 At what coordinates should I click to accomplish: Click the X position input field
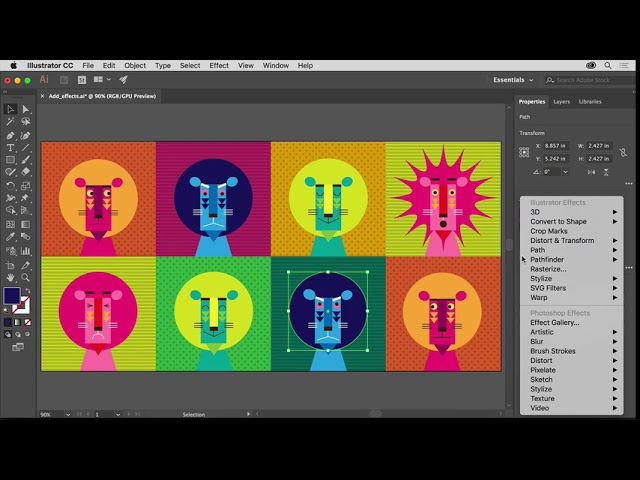point(554,146)
